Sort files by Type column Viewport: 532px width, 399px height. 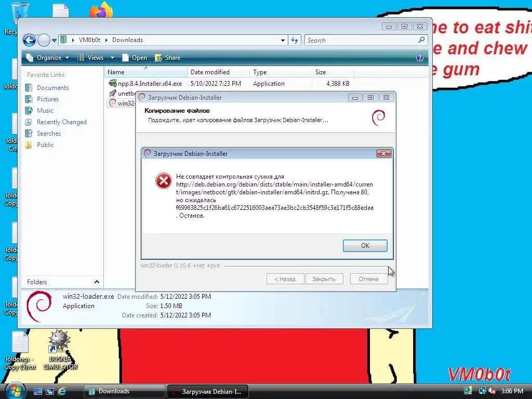pyautogui.click(x=281, y=72)
